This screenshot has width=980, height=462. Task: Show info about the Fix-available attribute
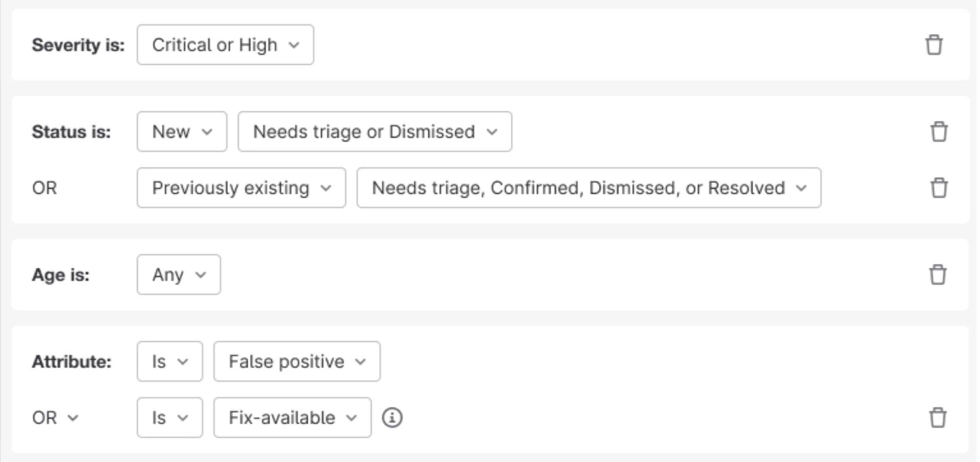pos(392,418)
